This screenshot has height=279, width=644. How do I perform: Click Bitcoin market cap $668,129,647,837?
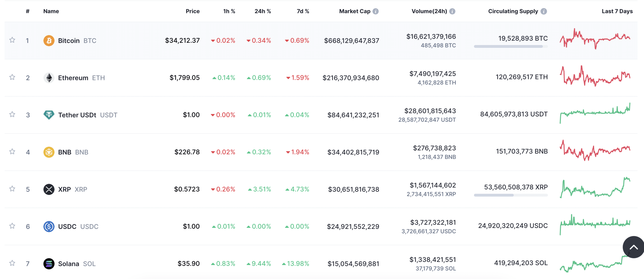(x=351, y=41)
